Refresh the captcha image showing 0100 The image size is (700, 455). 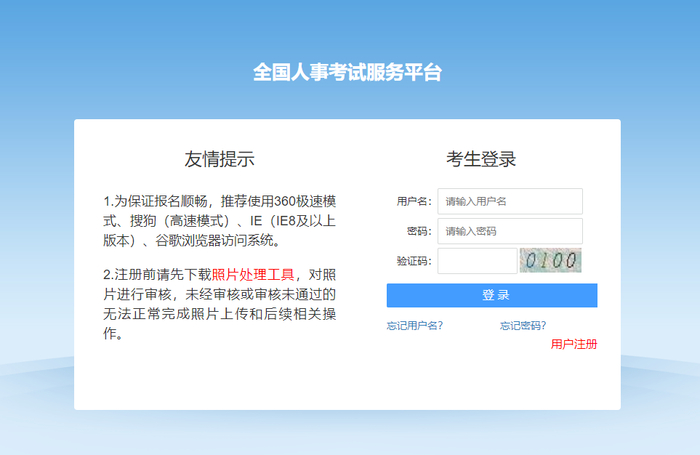coord(550,260)
